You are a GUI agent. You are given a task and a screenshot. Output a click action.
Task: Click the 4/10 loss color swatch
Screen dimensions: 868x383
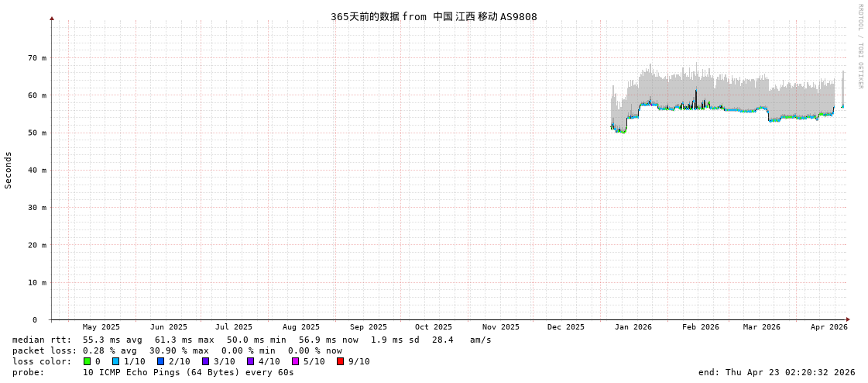[x=250, y=361]
